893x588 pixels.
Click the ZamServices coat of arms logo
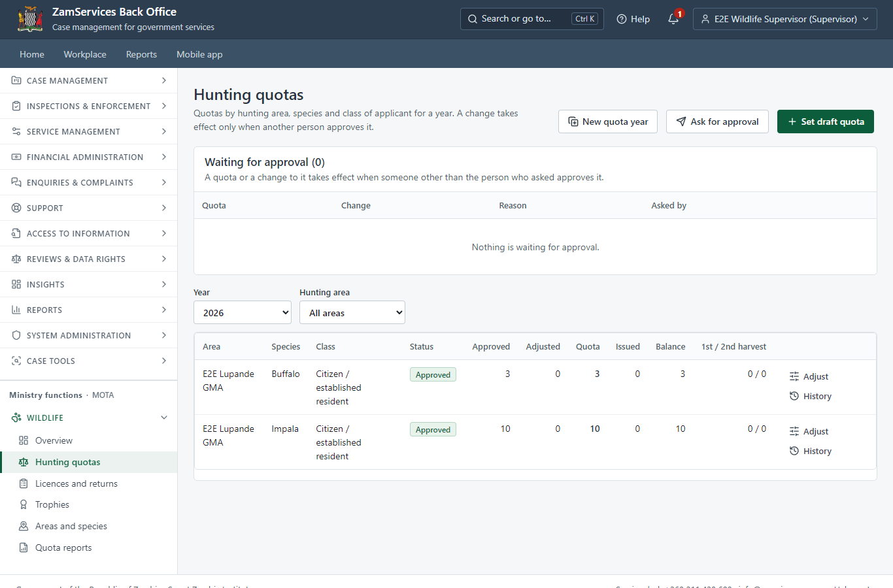30,19
